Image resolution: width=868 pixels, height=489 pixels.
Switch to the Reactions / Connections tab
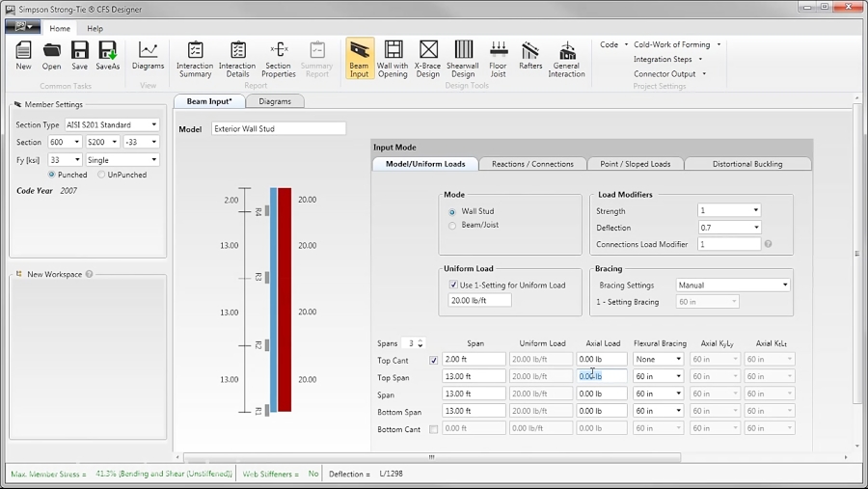click(532, 164)
